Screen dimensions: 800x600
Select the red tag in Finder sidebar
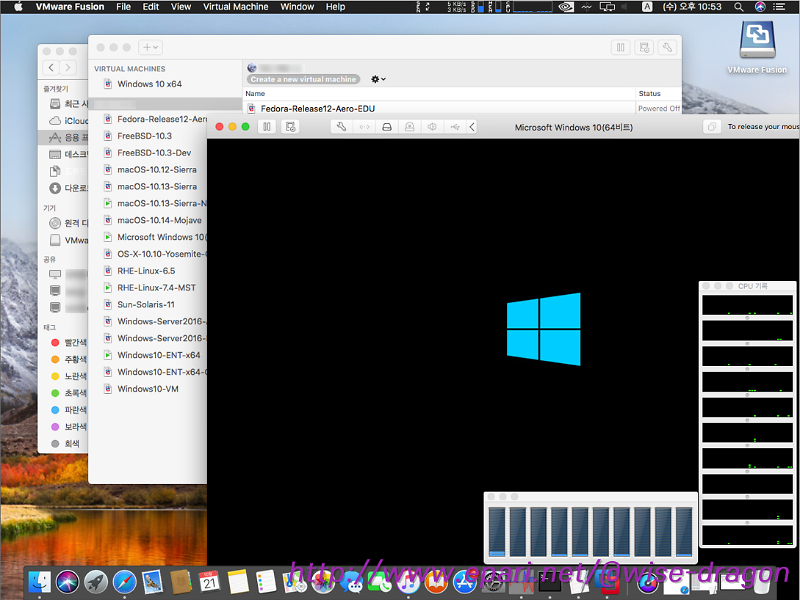click(69, 342)
